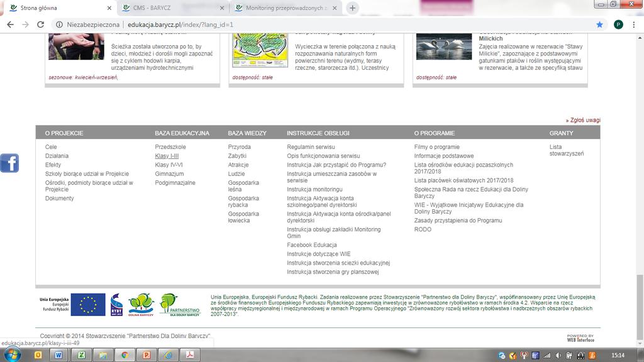Switch to the Monitoring przeprowadzonych tab

[286, 8]
